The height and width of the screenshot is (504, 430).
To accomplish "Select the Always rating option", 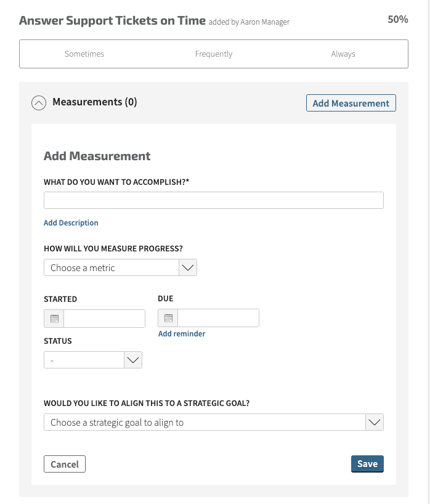I will 343,54.
